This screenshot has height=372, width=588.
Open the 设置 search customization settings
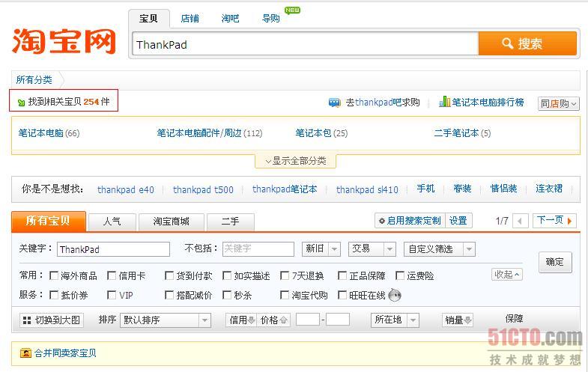[458, 221]
